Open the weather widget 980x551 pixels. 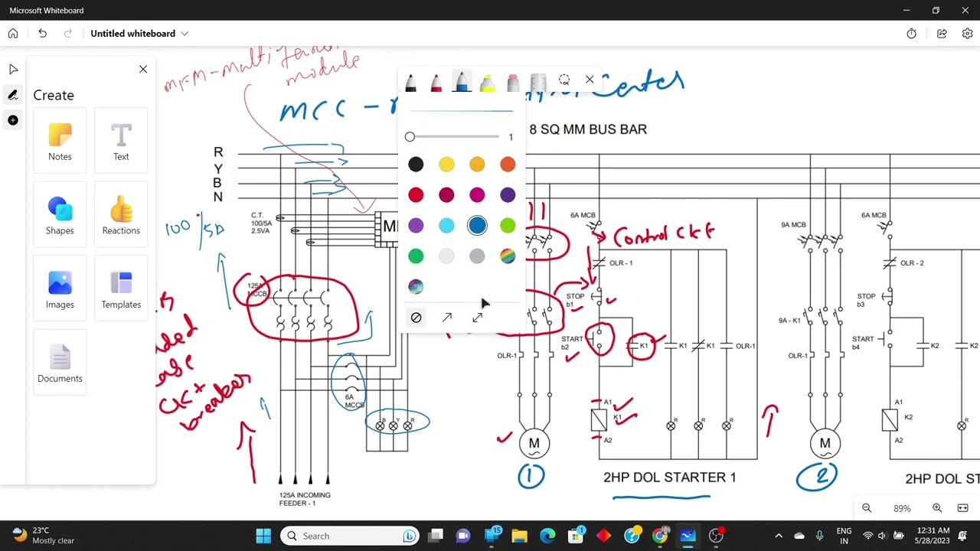[x=45, y=536]
